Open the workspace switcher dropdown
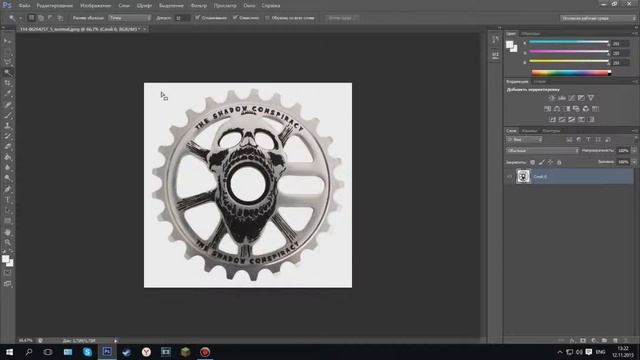 598,18
